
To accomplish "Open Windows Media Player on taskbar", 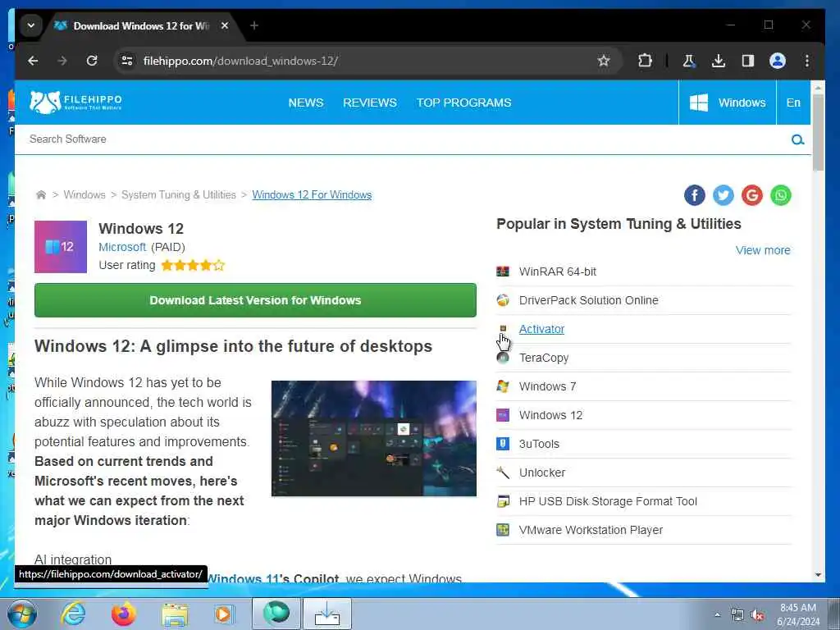I will [224, 614].
